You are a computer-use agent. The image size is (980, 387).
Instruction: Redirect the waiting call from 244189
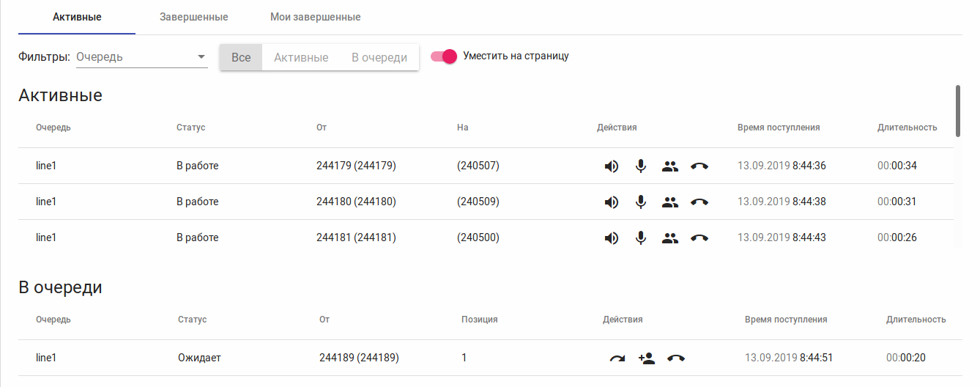[617, 358]
